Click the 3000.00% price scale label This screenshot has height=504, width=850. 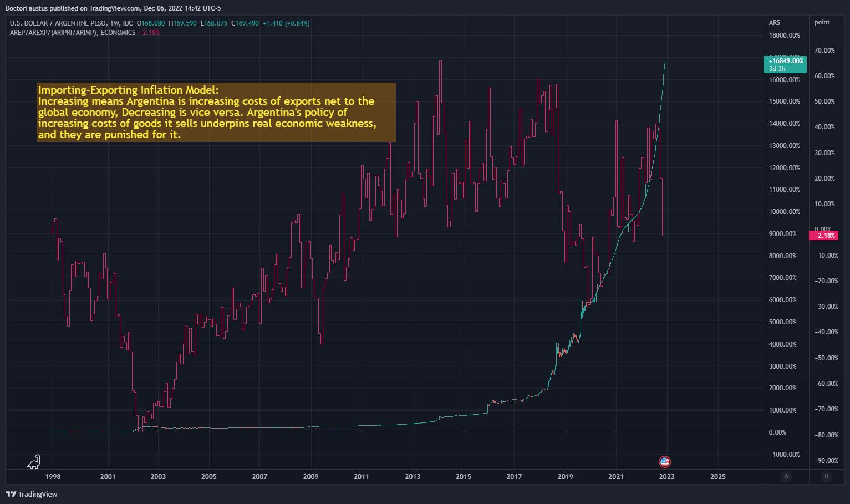coord(783,366)
